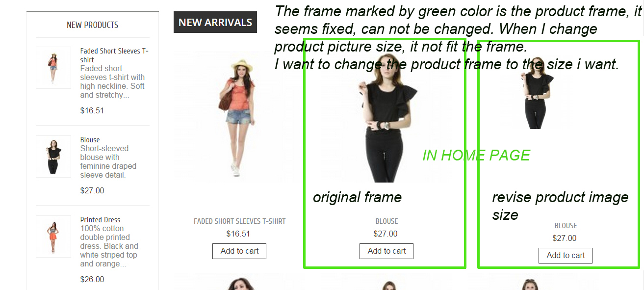This screenshot has width=644, height=290.
Task: Add the revised-size Blouse to cart
Action: (x=566, y=256)
